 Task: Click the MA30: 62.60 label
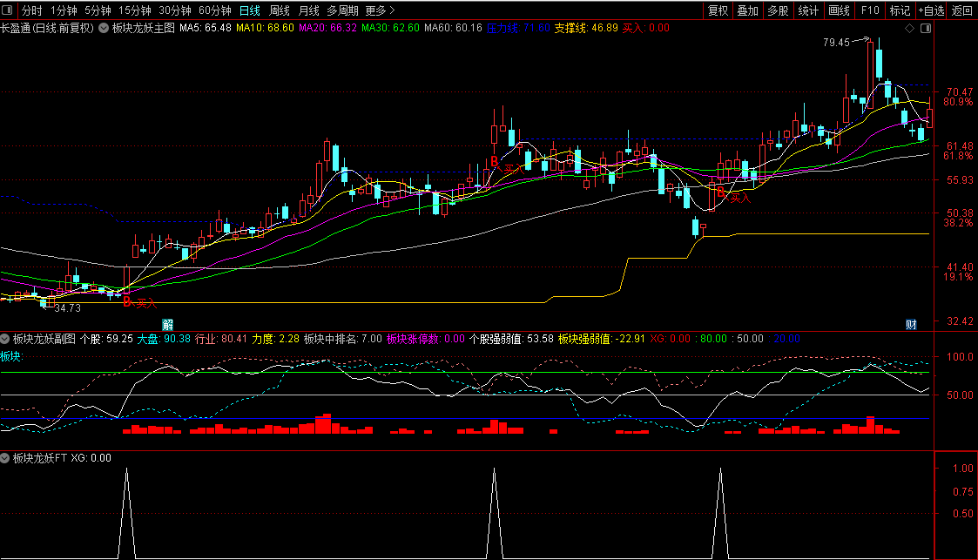tap(390, 28)
